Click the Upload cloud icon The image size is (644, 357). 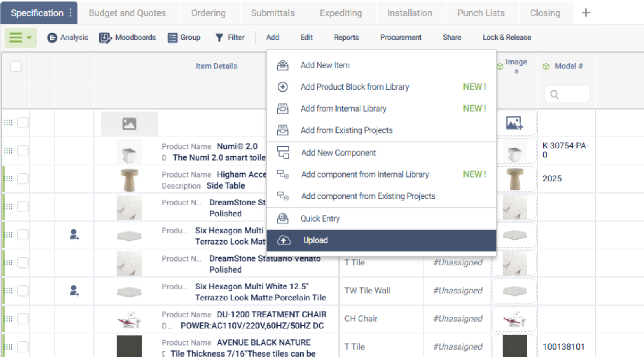(x=284, y=240)
